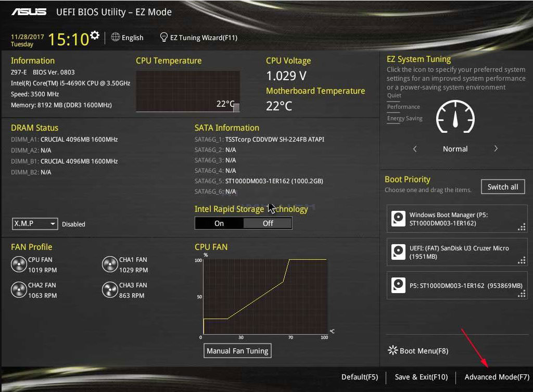This screenshot has width=533, height=392.
Task: Click drag handle on P5: ST1000DM003 entry
Action: click(x=522, y=294)
